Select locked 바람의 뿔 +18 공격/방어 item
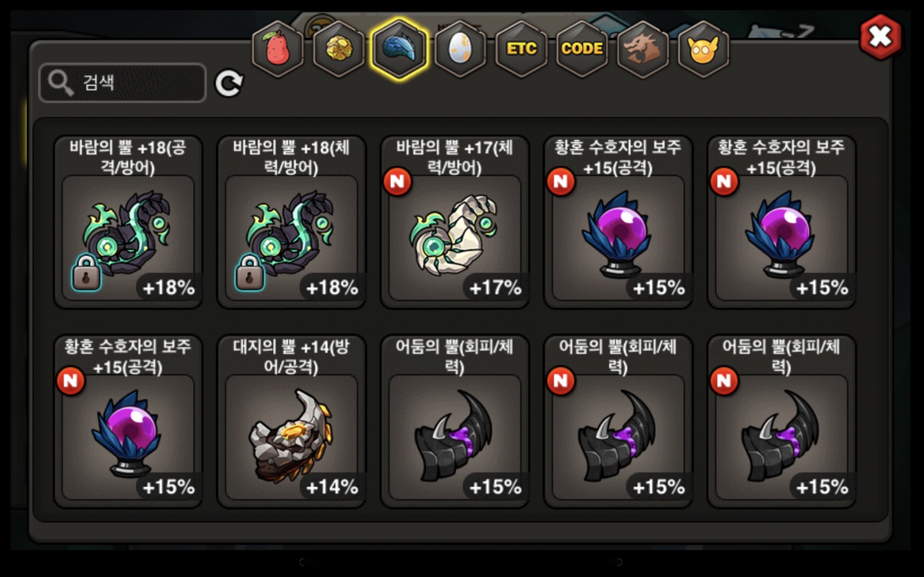924x577 pixels. (x=128, y=222)
